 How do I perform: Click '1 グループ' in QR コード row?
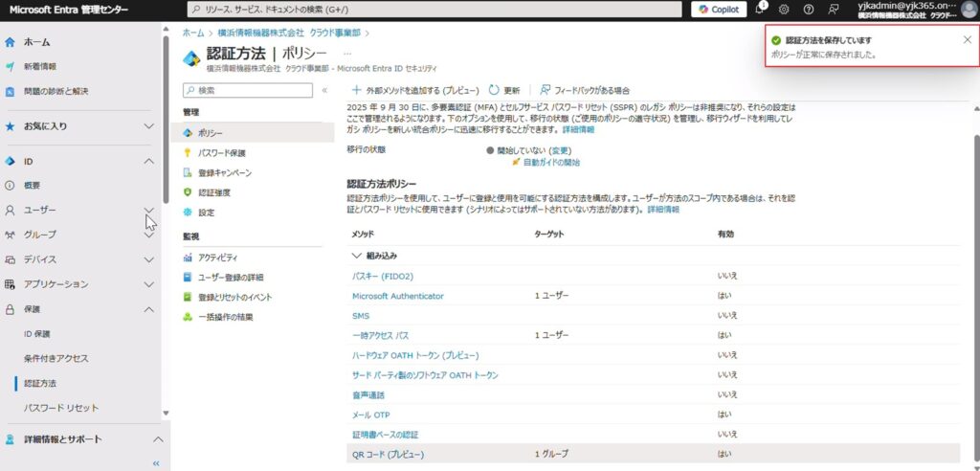pyautogui.click(x=551, y=454)
